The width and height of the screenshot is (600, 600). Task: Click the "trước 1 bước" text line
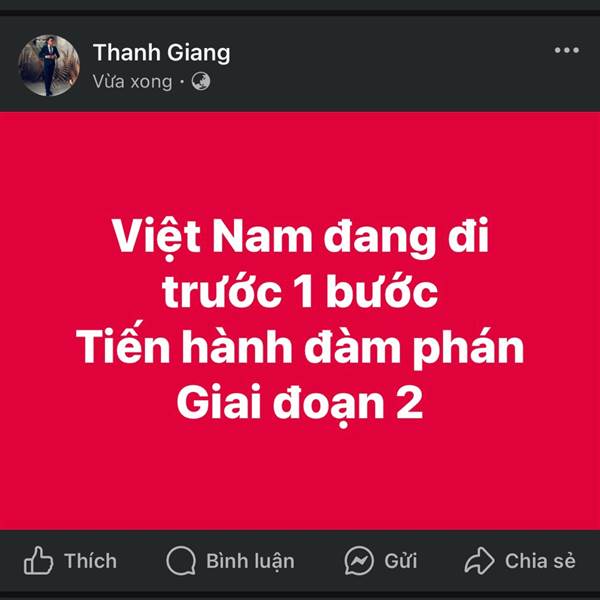[300, 292]
